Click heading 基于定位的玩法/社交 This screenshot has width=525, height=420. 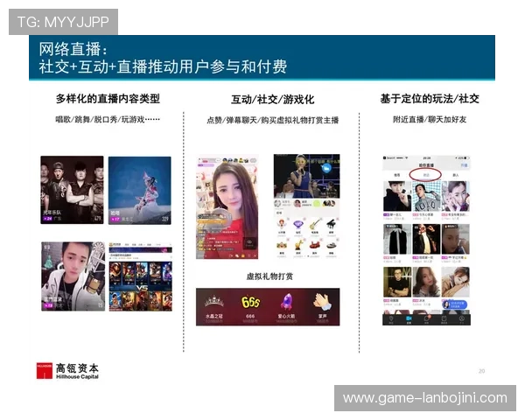coord(430,99)
